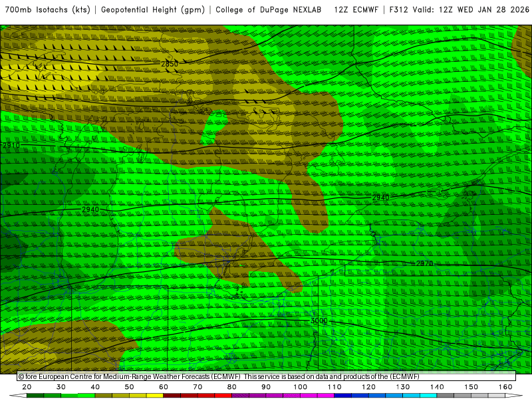Click the left-side 2940 contour label

[90, 209]
